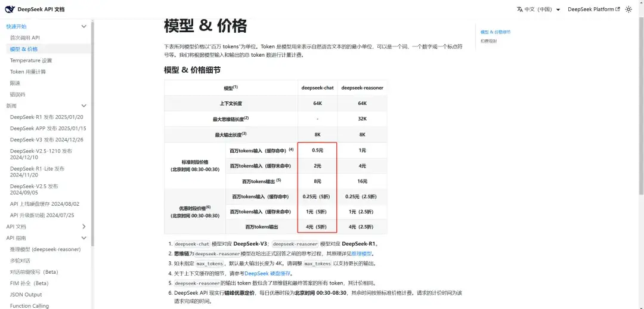Follow the 推理模型 link in footnote 2

(363, 254)
